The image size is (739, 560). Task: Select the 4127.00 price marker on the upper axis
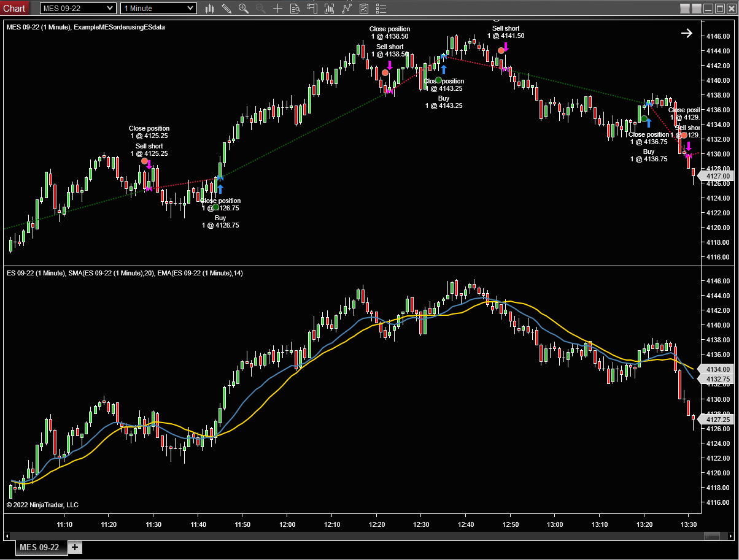(x=717, y=176)
